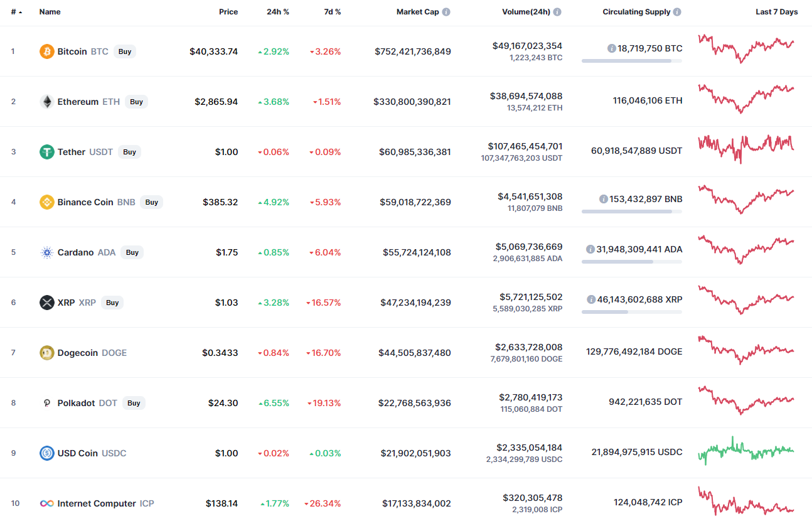Screen dimensions: 812x521
Task: Sort by the 24h % column header
Action: pyautogui.click(x=277, y=12)
